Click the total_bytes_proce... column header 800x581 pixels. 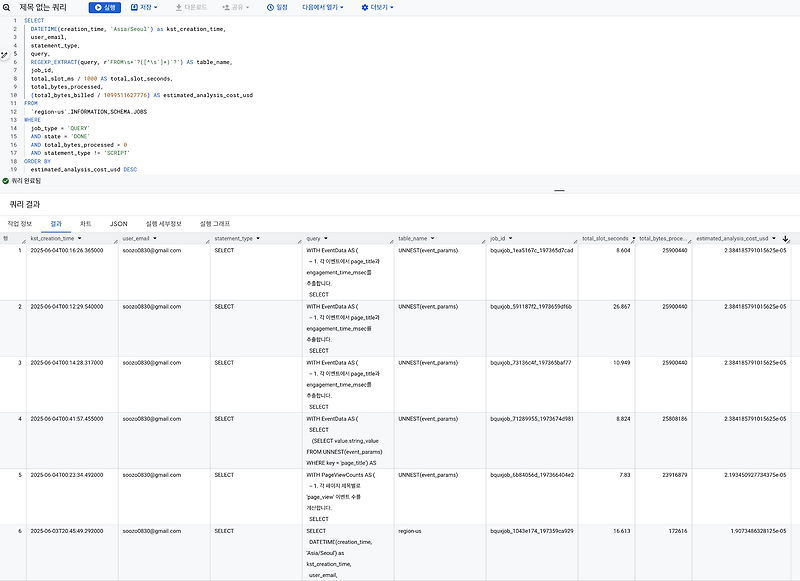[663, 238]
